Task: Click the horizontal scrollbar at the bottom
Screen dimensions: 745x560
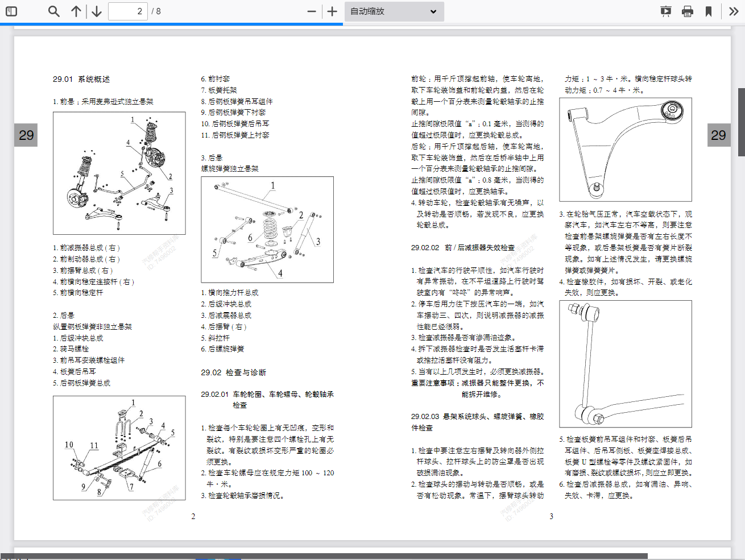Action: click(324, 556)
